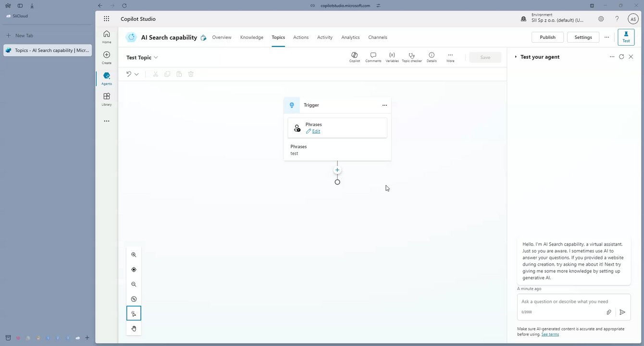Click the agent icon beside AI Search capability
644x346 pixels.
[131, 37]
